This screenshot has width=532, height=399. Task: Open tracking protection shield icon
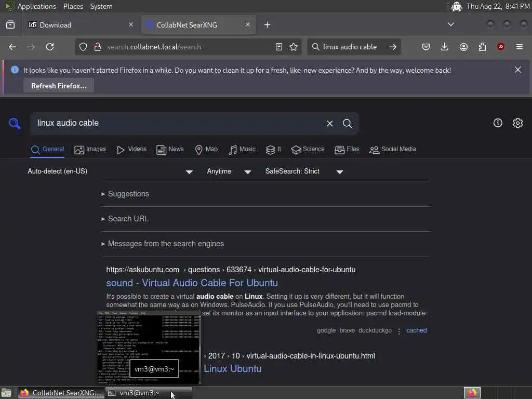[83, 47]
